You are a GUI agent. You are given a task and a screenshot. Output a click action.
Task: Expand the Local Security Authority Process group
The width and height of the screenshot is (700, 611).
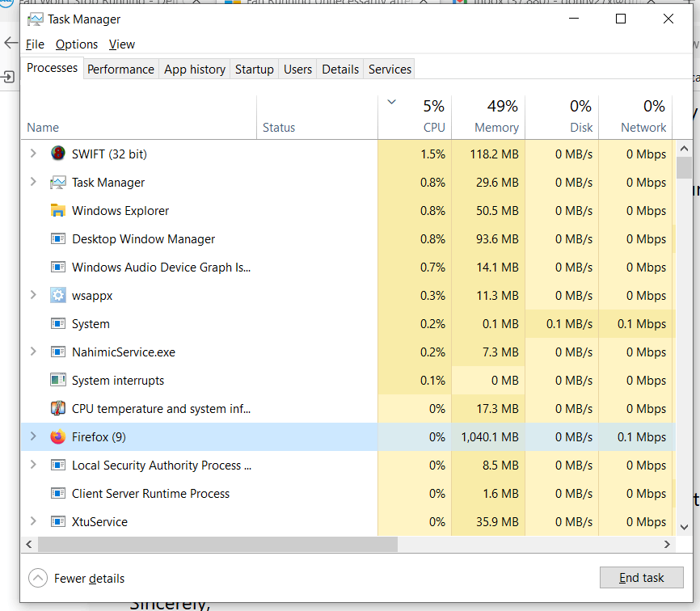click(33, 465)
